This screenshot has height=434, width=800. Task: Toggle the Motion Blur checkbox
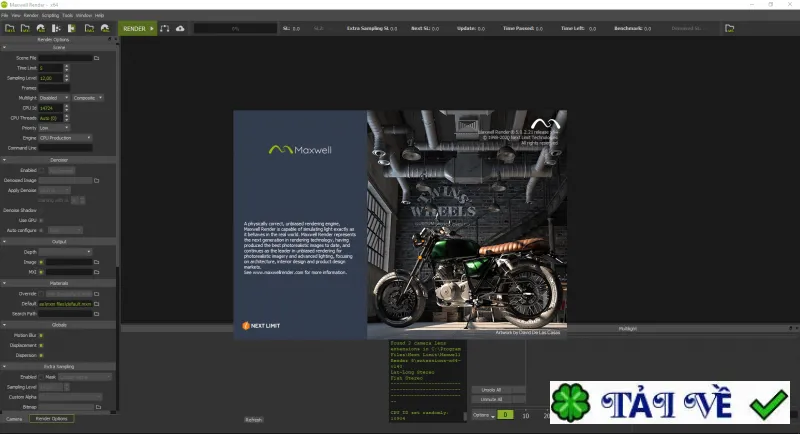pyautogui.click(x=41, y=336)
